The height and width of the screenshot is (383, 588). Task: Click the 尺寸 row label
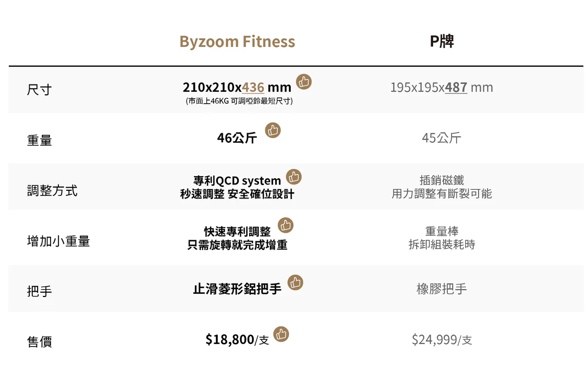(x=40, y=90)
